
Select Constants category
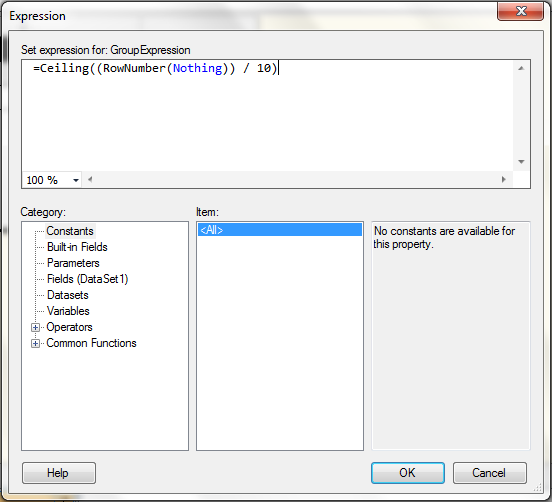pos(70,231)
